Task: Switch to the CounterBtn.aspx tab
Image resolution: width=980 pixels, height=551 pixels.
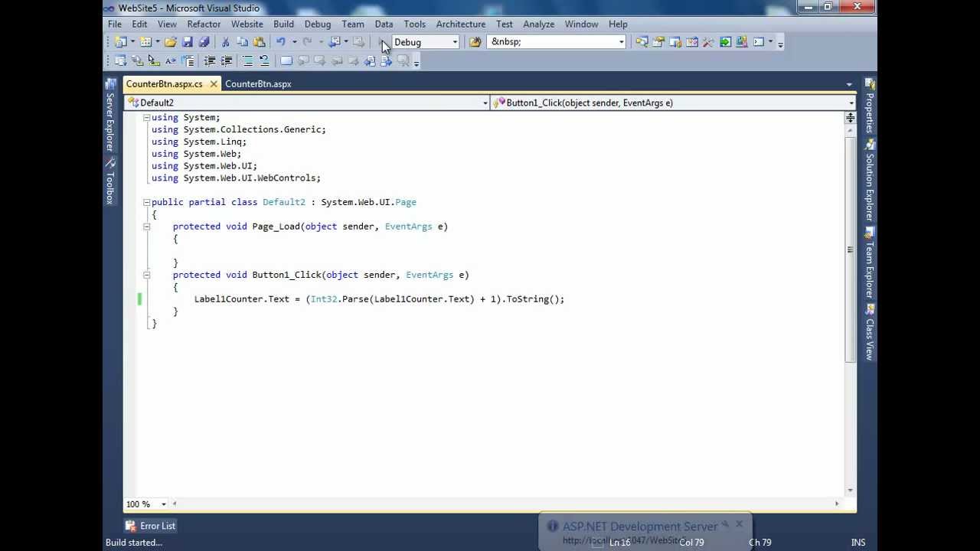Action: [258, 84]
